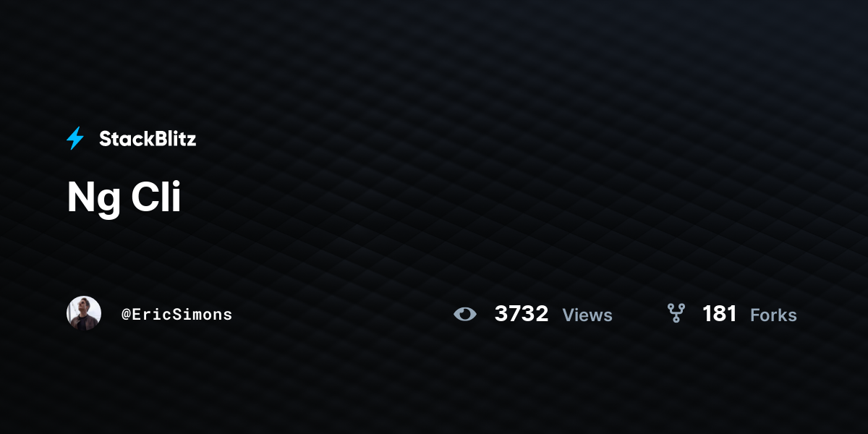
Task: Click Eric Simons' round profile avatar
Action: point(84,313)
